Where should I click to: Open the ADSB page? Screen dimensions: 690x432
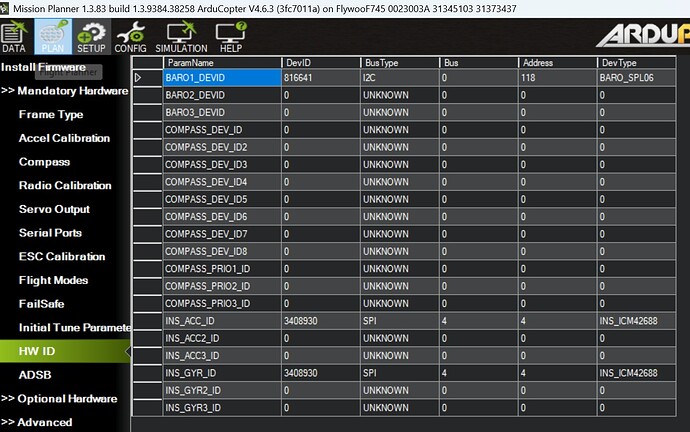tap(35, 375)
